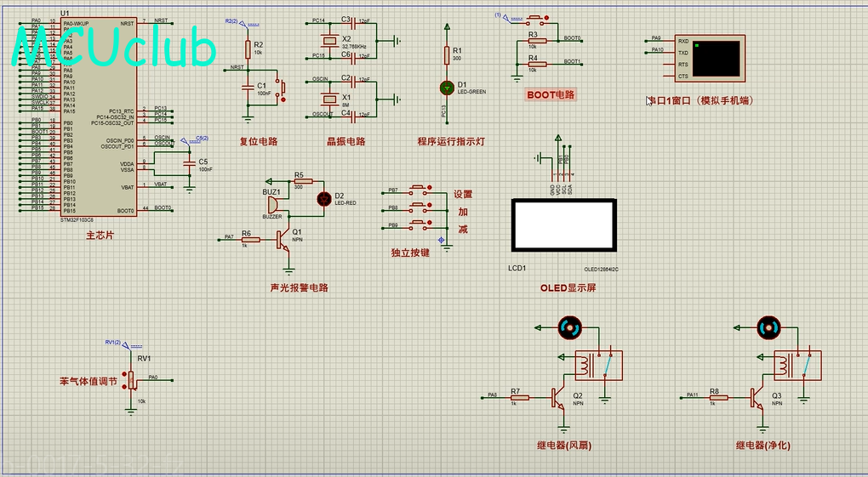Click the 晶振电路 label
Viewport: 868px width, 477px height.
346,142
